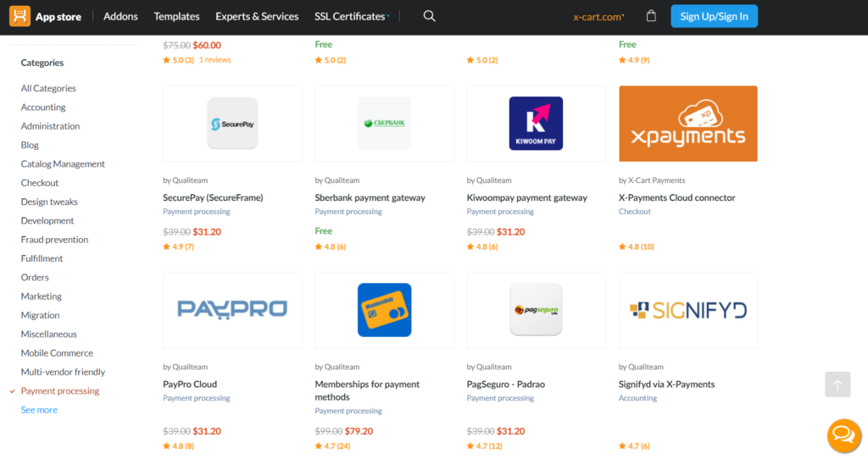Click Checkout tag under X-Payments Cloud connector

(x=634, y=211)
